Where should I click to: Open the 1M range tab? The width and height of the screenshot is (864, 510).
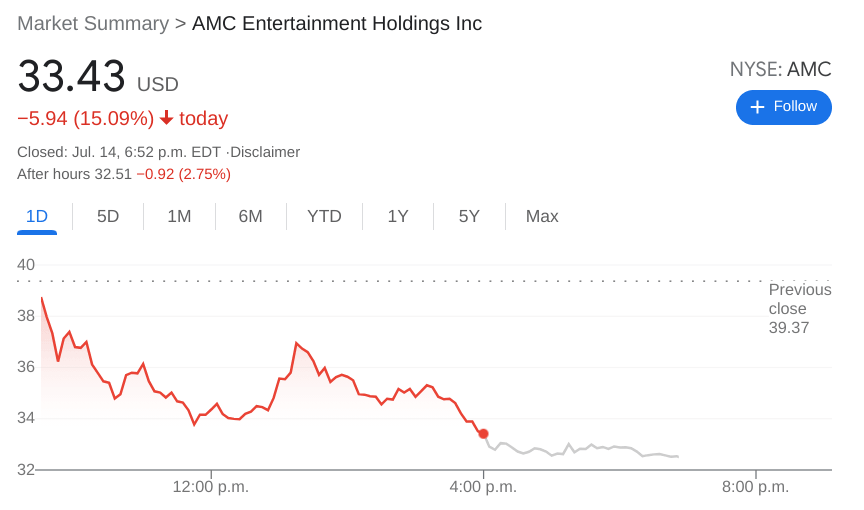point(179,216)
